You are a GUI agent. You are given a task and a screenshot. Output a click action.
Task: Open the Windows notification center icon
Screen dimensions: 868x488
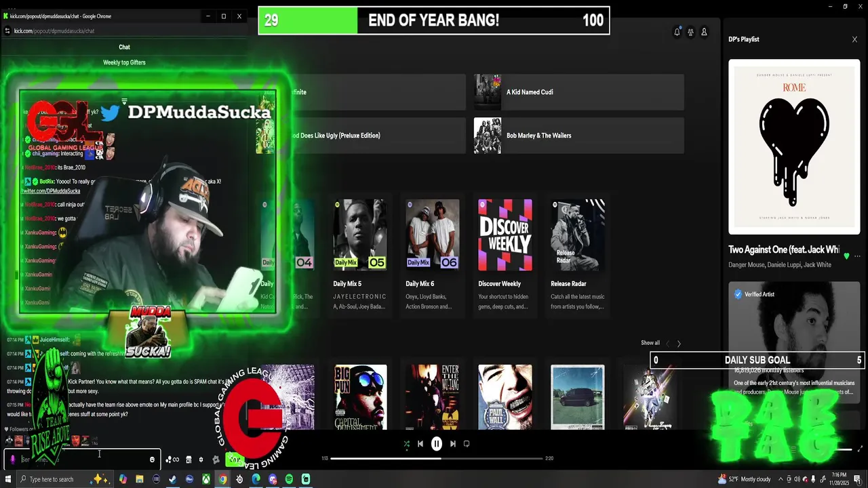[x=858, y=479]
